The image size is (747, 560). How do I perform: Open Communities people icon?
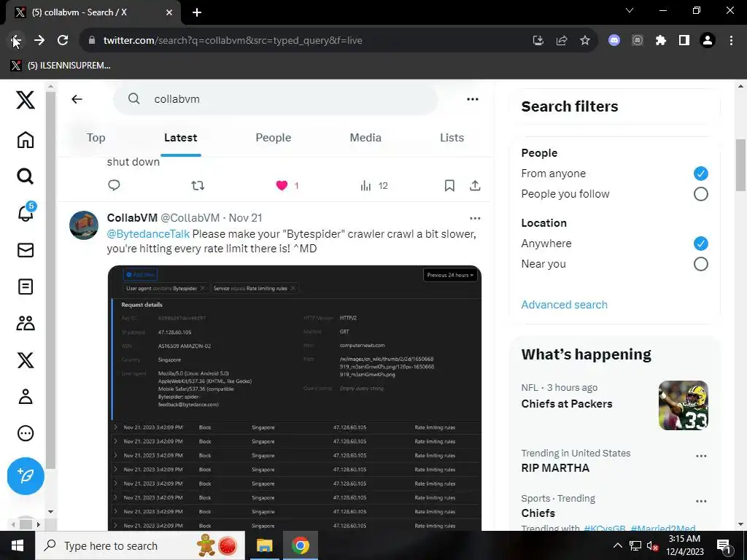pyautogui.click(x=26, y=323)
